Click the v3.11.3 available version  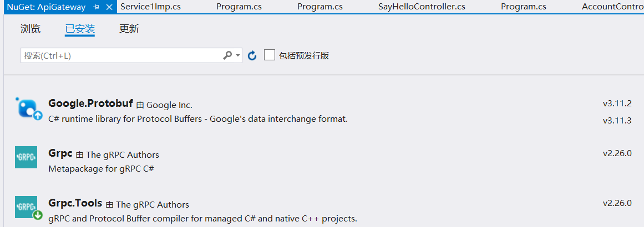(617, 120)
